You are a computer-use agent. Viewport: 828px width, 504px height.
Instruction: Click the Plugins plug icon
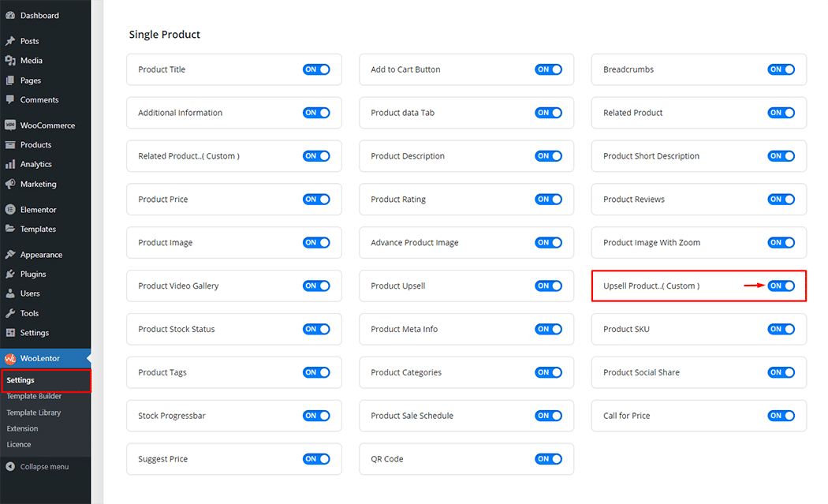[10, 274]
